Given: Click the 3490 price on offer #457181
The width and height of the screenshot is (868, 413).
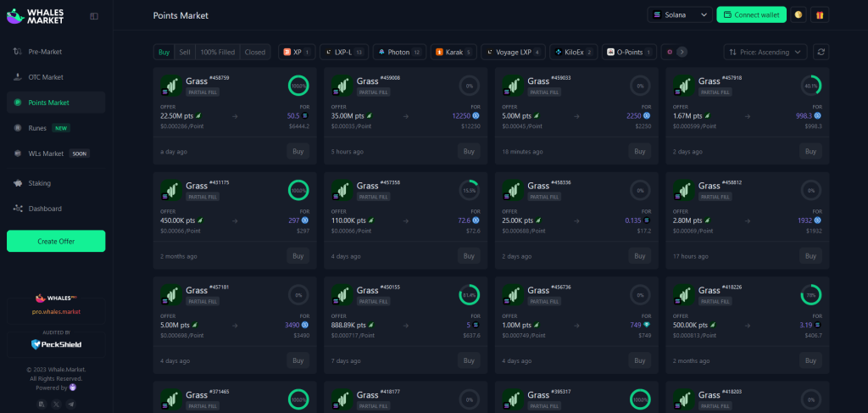Looking at the screenshot, I should (x=292, y=325).
